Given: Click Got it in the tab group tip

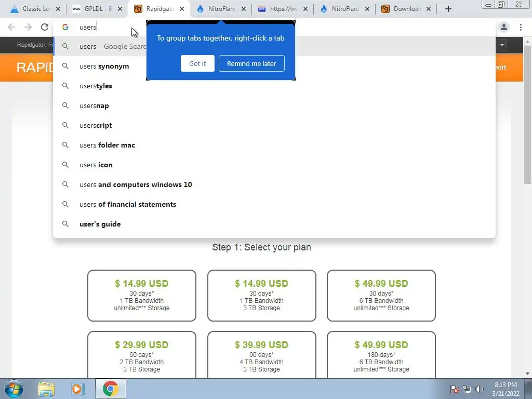Looking at the screenshot, I should point(197,63).
